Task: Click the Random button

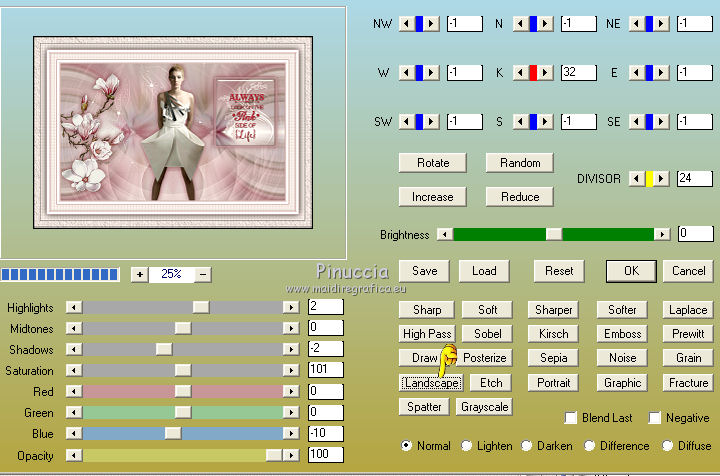Action: click(x=520, y=163)
